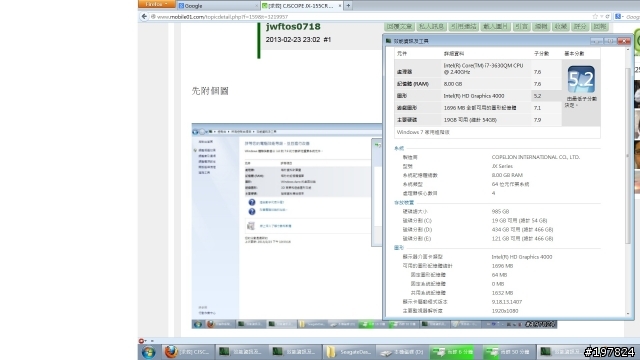
Task: Click the scrollbar up arrow in performance window
Action: coord(628,50)
